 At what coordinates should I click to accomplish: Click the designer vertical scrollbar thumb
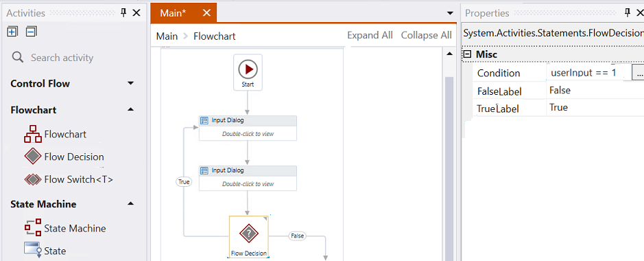tap(450, 168)
